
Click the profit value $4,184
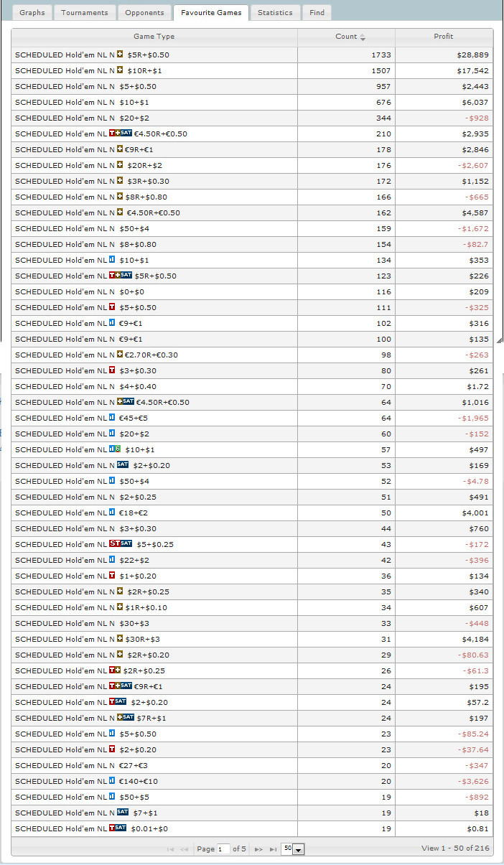[475, 639]
